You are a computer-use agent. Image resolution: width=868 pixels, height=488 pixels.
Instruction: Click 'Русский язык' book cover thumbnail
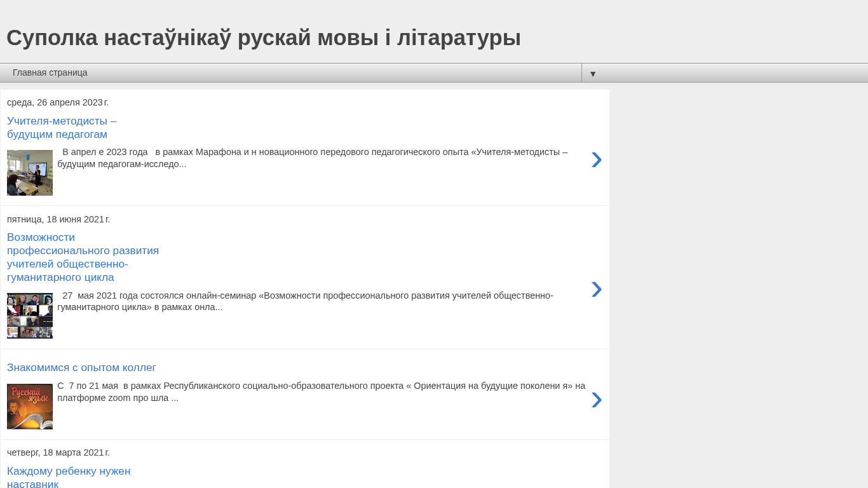coord(30,407)
